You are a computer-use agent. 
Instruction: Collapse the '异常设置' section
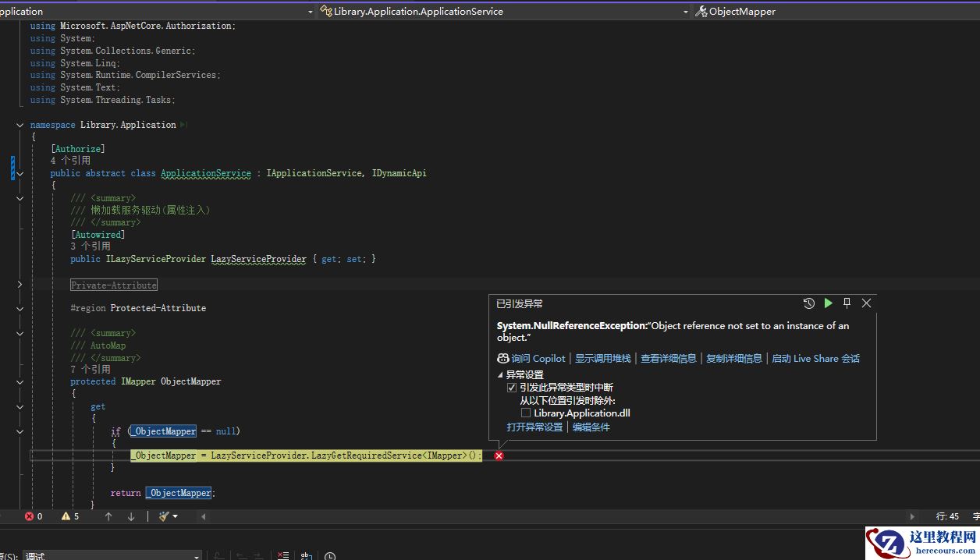tap(501, 375)
